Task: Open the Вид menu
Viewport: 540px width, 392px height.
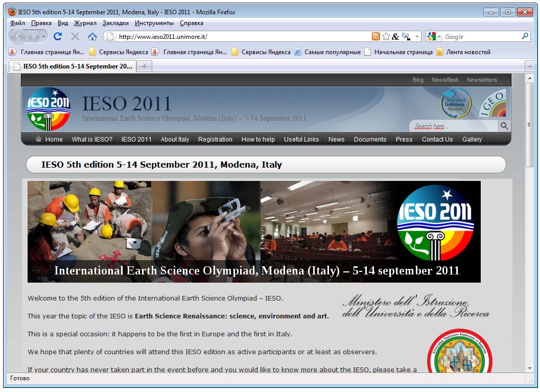Action: click(63, 23)
